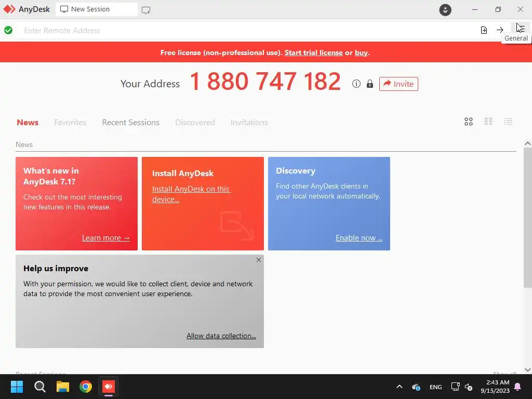
Task: Click the lock icon beside the address
Action: 370,84
